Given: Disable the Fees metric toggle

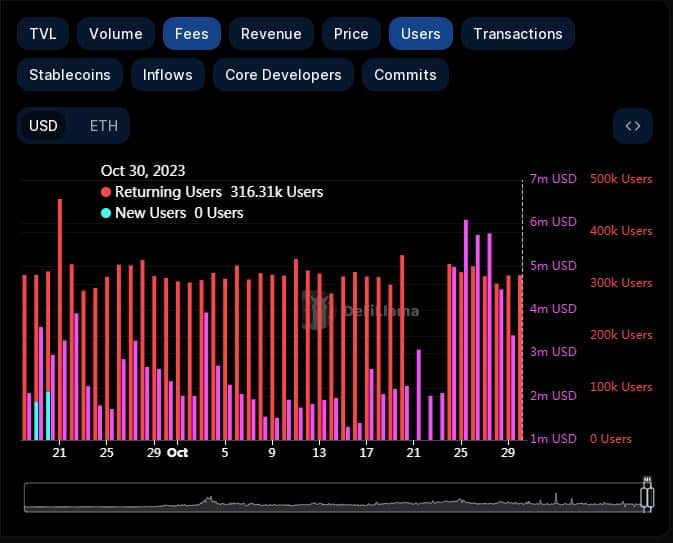Looking at the screenshot, I should coord(191,34).
